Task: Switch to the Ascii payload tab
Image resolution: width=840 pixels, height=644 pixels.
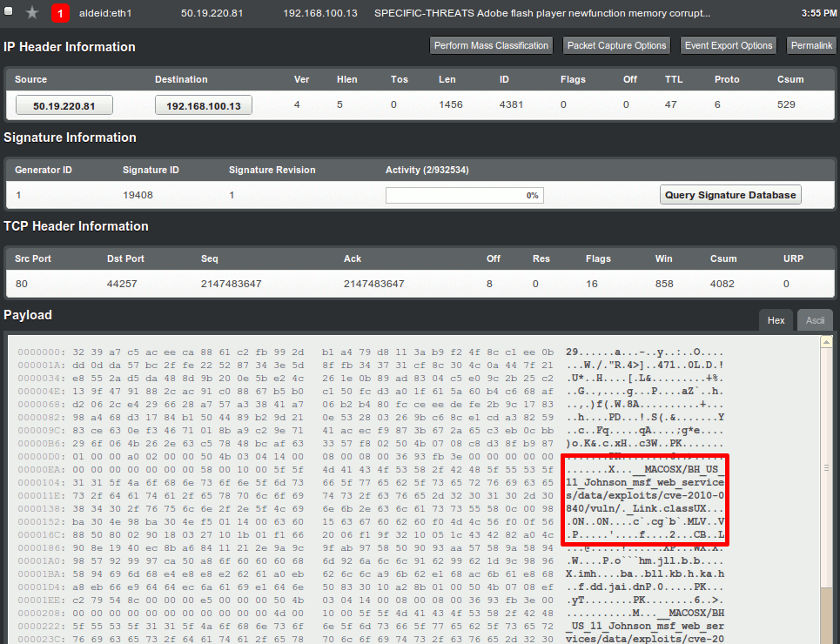Action: click(x=815, y=320)
